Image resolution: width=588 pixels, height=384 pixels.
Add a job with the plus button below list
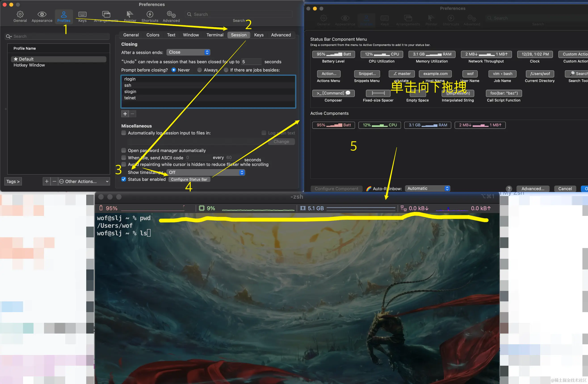pos(125,114)
